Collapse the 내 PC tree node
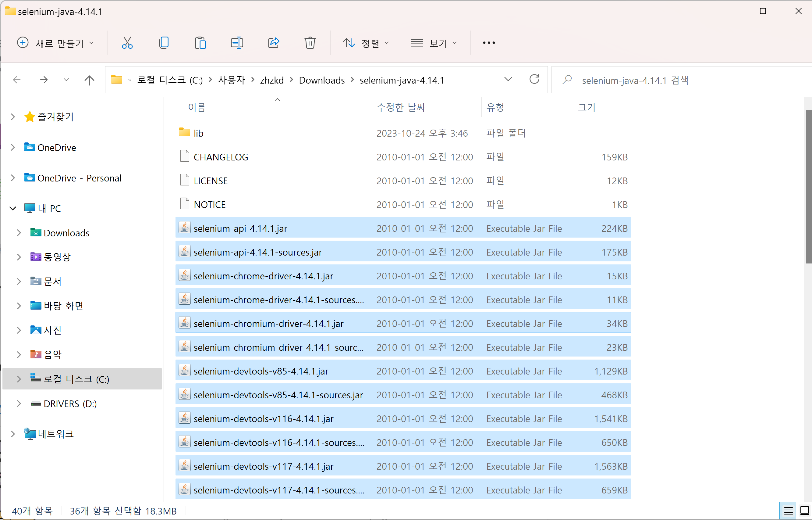Screen dimensions: 812x520 (13, 208)
